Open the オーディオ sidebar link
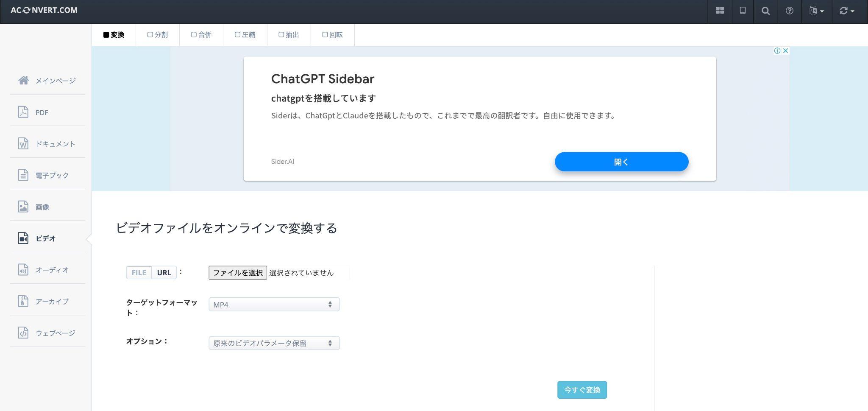Screen dimensions: 868x411 coord(52,270)
